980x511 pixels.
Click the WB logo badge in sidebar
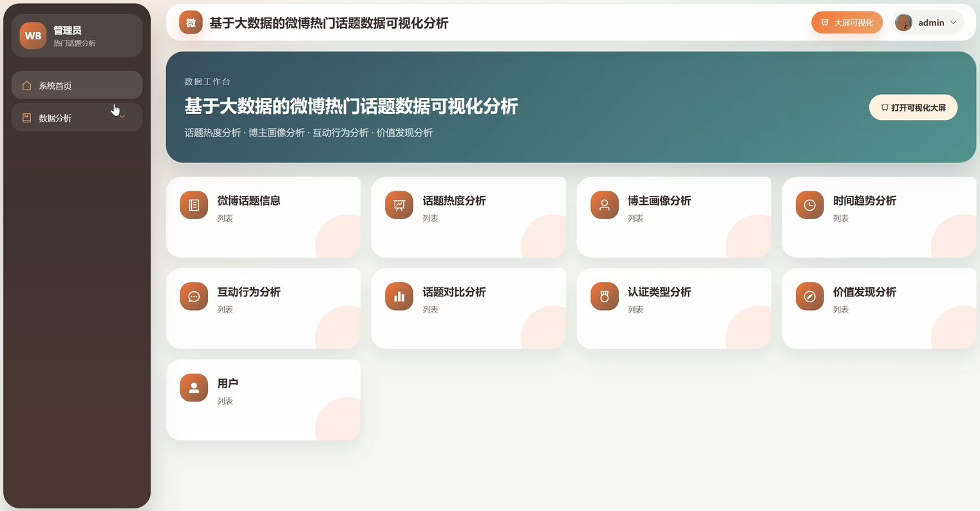33,36
